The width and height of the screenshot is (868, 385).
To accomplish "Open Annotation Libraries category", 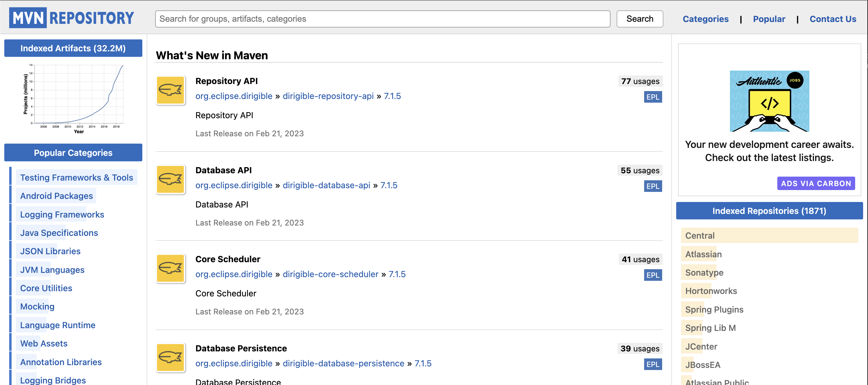I will click(61, 362).
